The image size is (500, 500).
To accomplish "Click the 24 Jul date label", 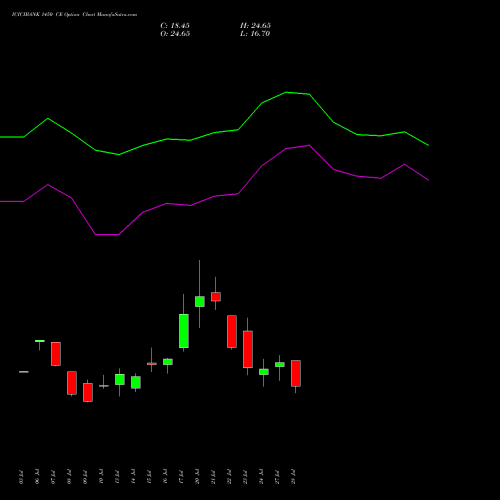I will [x=261, y=477].
